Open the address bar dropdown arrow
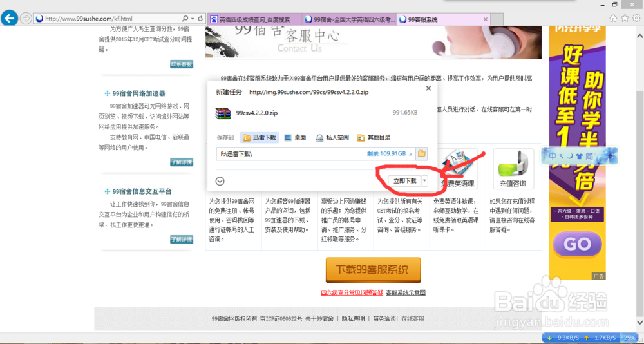 coord(193,19)
